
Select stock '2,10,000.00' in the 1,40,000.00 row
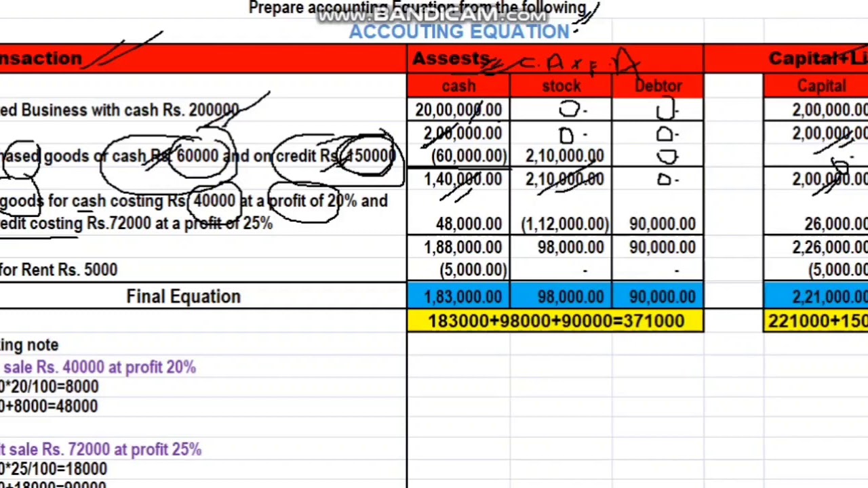click(561, 179)
